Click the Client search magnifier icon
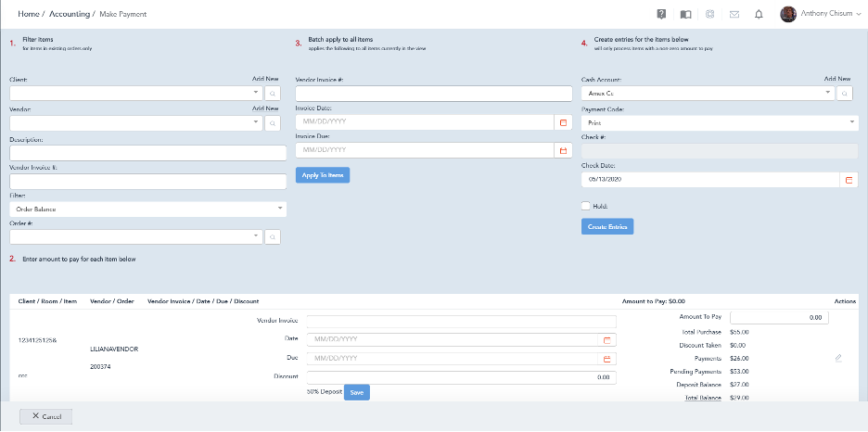The height and width of the screenshot is (432, 868). click(273, 94)
